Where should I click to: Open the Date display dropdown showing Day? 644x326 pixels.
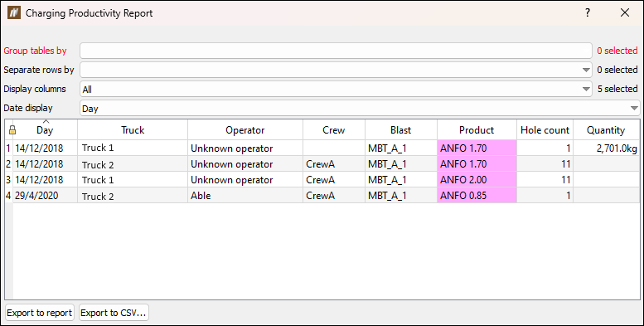(x=360, y=109)
